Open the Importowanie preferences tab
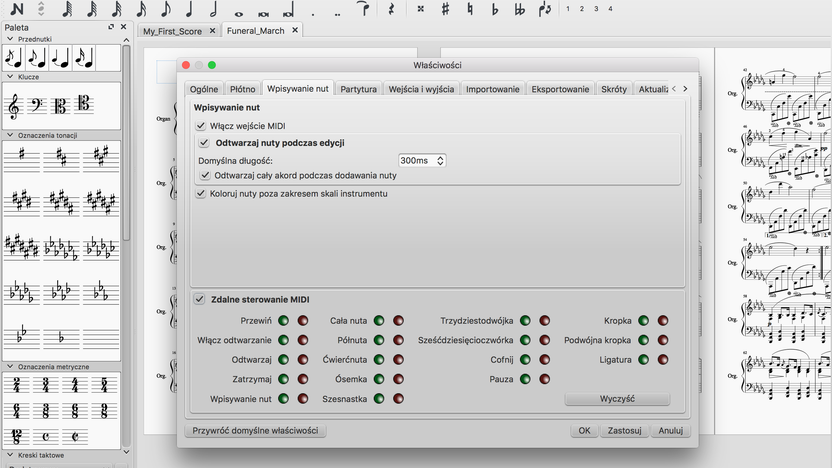Image resolution: width=832 pixels, height=468 pixels. click(492, 89)
